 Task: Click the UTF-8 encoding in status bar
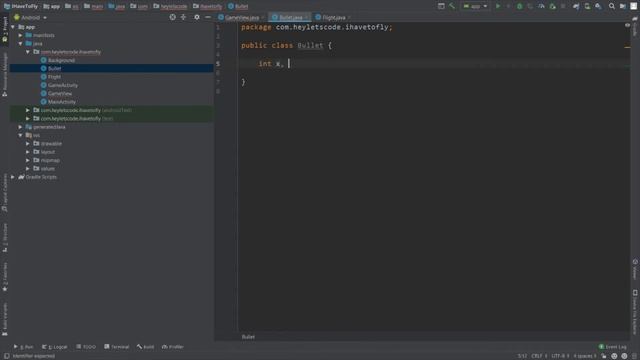tap(560, 356)
